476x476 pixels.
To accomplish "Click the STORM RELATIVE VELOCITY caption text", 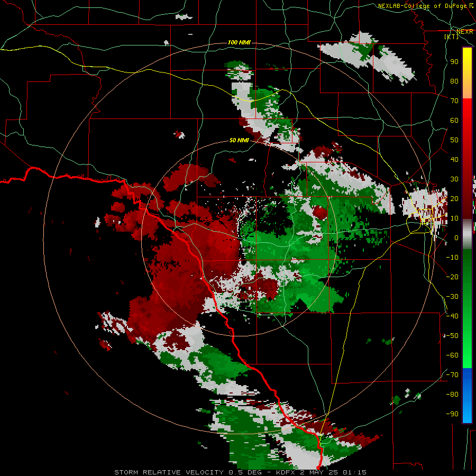I will coord(169,472).
